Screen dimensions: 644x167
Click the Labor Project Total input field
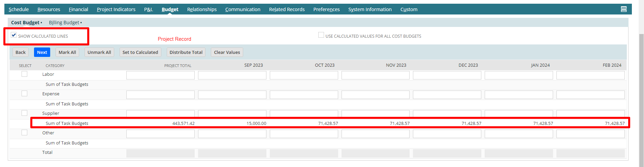click(x=160, y=75)
